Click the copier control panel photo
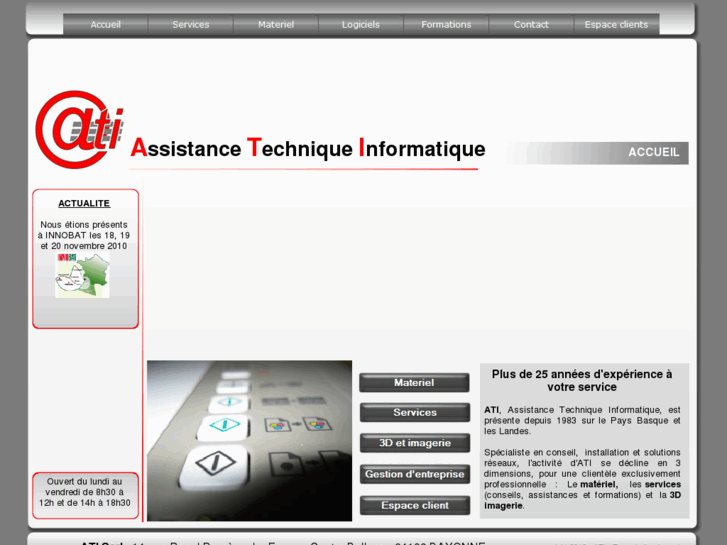The width and height of the screenshot is (727, 545). point(249,441)
